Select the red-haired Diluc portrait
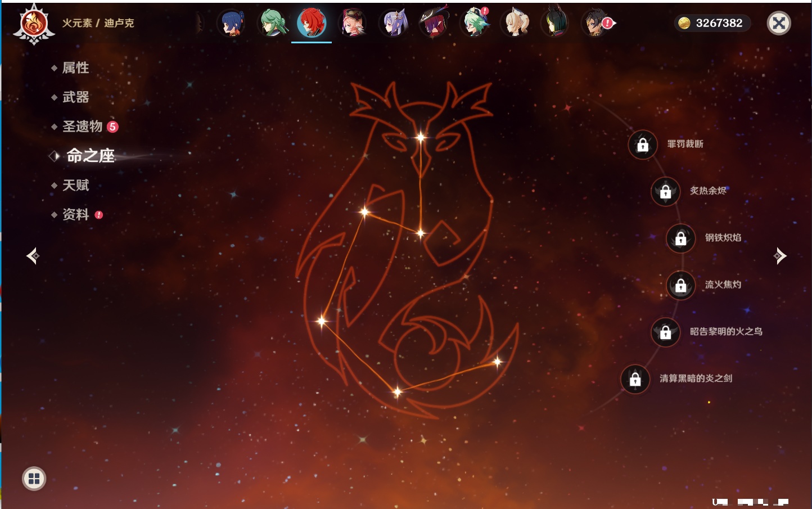 (x=312, y=23)
